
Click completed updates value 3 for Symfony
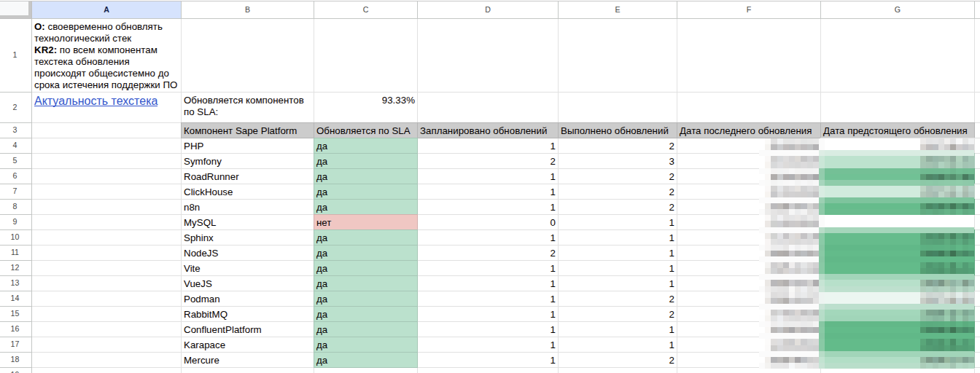[618, 161]
